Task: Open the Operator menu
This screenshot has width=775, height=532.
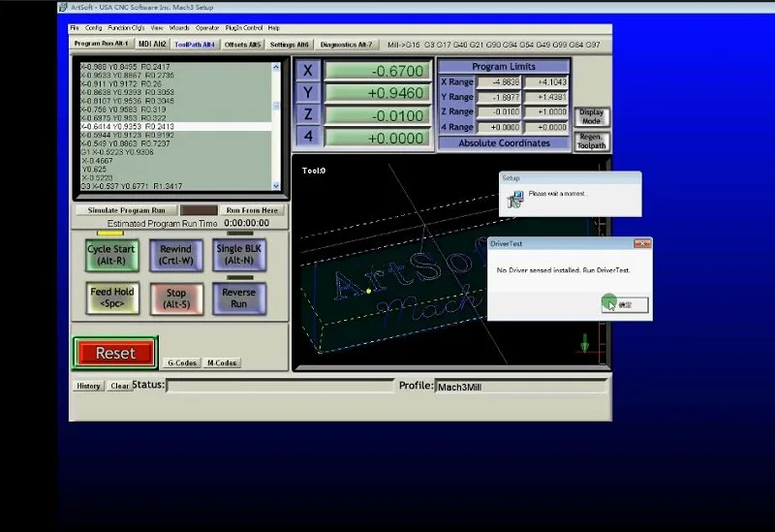Action: click(x=207, y=28)
